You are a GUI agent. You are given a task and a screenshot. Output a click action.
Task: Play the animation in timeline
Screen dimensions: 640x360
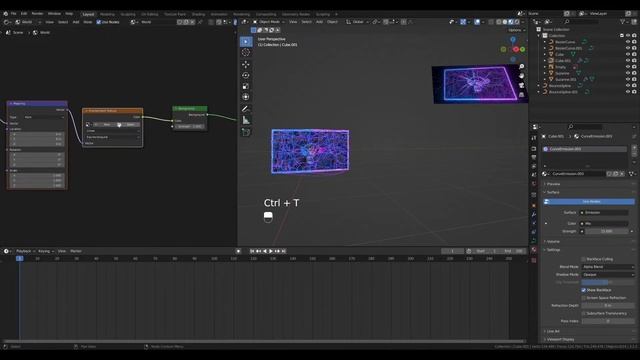271,251
